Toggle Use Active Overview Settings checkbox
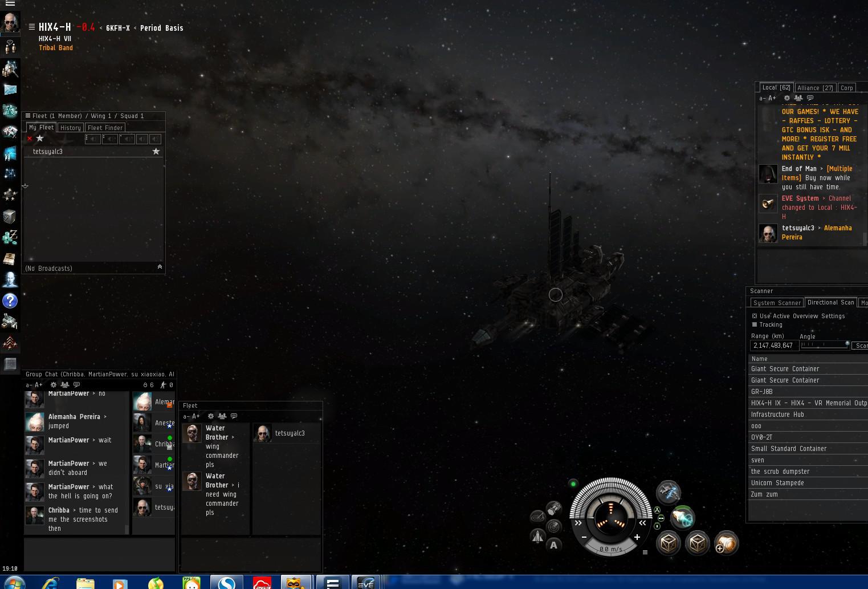The width and height of the screenshot is (868, 589). [x=755, y=316]
